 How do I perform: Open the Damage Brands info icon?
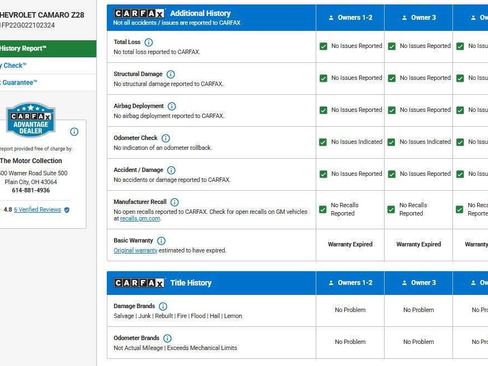click(163, 306)
